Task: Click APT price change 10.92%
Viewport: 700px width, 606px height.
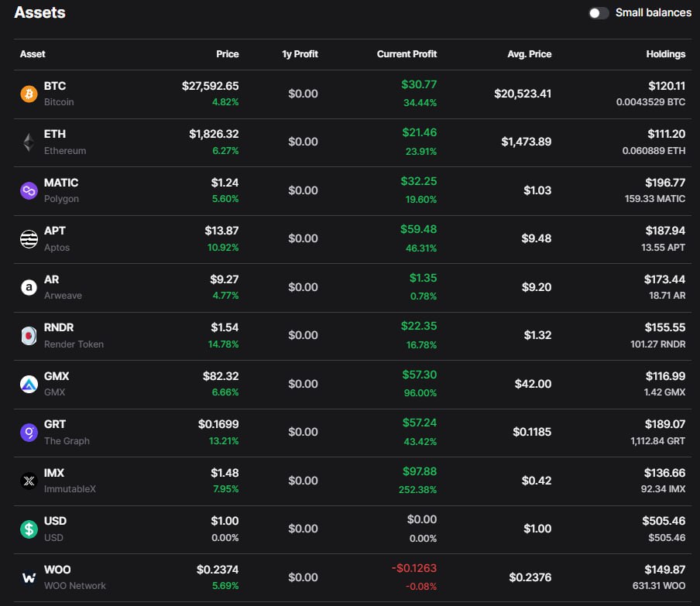Action: coord(223,248)
